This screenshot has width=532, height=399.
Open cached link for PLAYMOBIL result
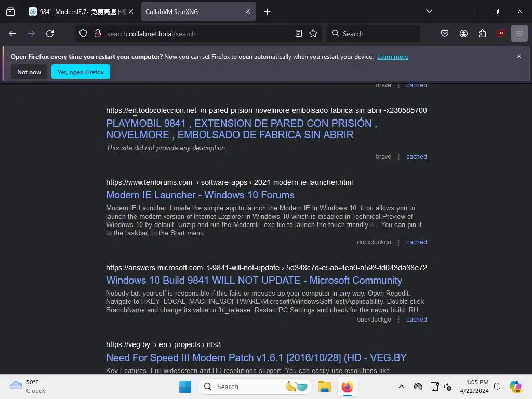pos(417,157)
